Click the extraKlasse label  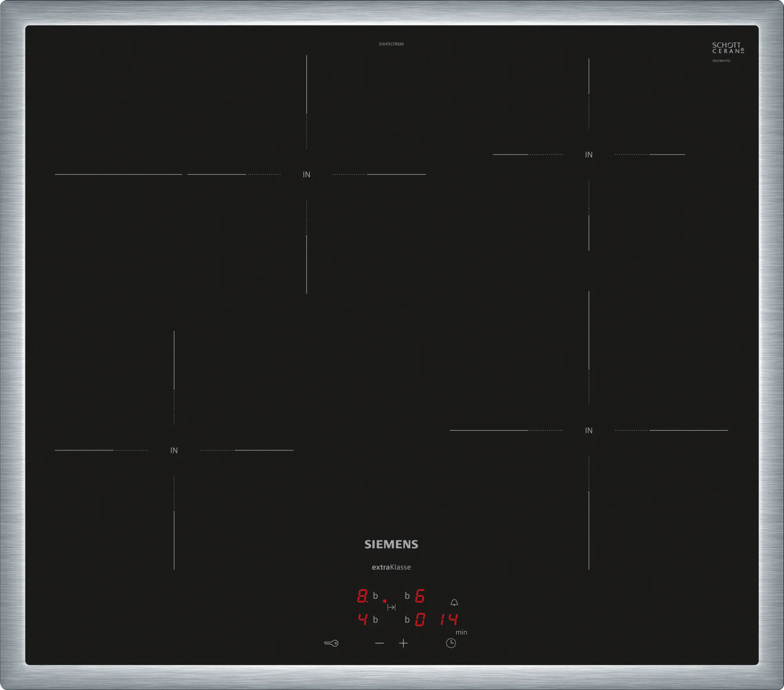point(391,567)
